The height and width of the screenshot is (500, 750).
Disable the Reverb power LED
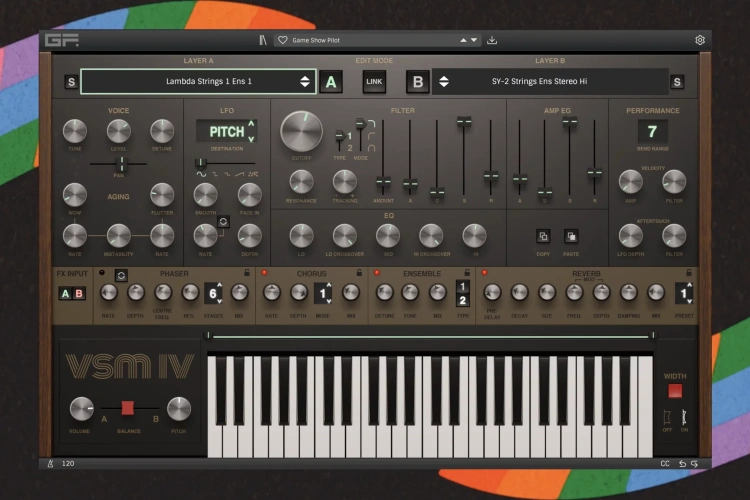(x=485, y=272)
